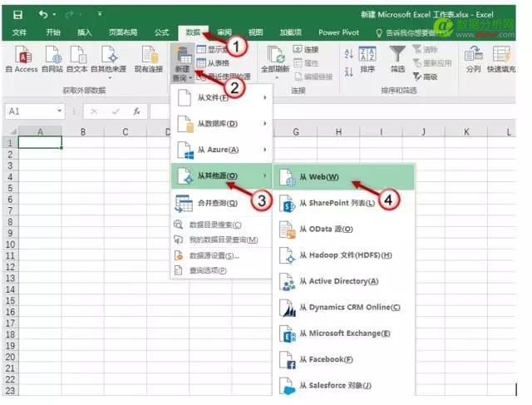Click the 告诉我你想要做什么 search box
The image size is (532, 405).
406,33
